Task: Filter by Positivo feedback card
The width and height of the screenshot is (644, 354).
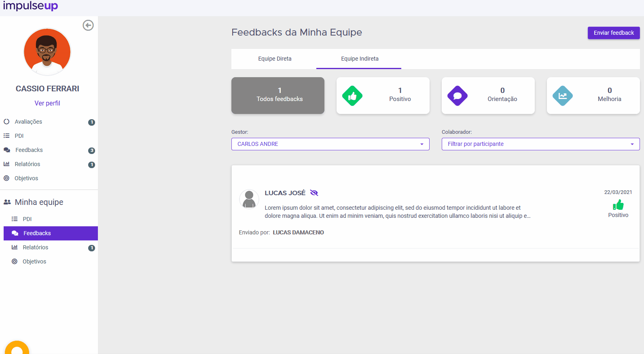Action: point(383,95)
